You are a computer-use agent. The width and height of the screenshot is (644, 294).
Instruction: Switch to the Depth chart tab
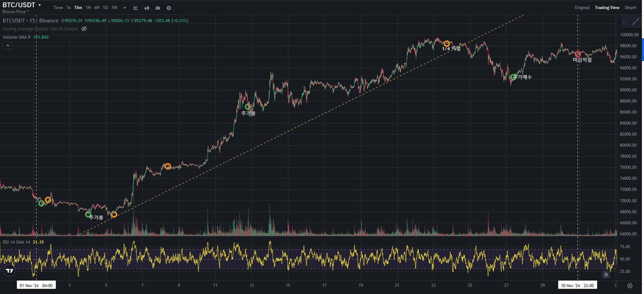tap(631, 8)
